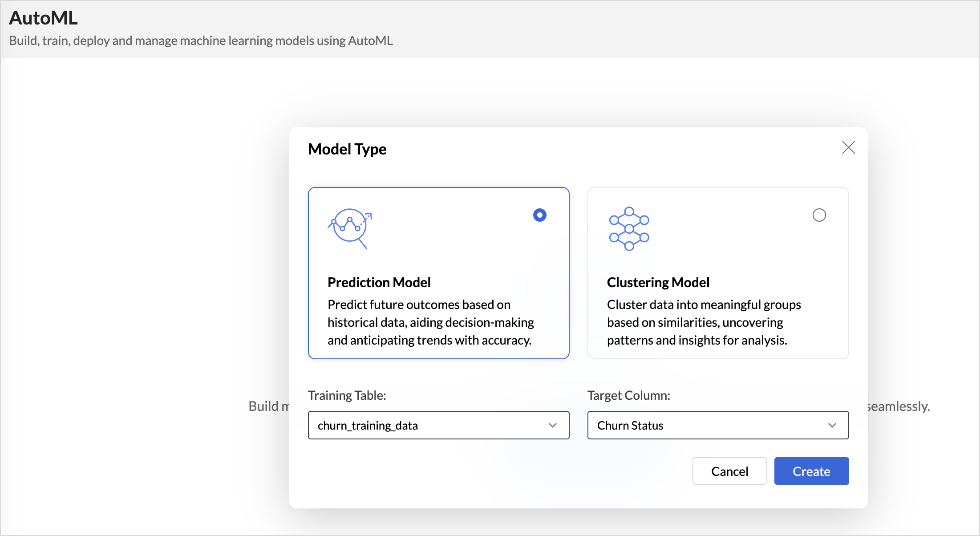Click the churn_training_data selected value
The height and width of the screenshot is (536, 980).
pyautogui.click(x=368, y=426)
